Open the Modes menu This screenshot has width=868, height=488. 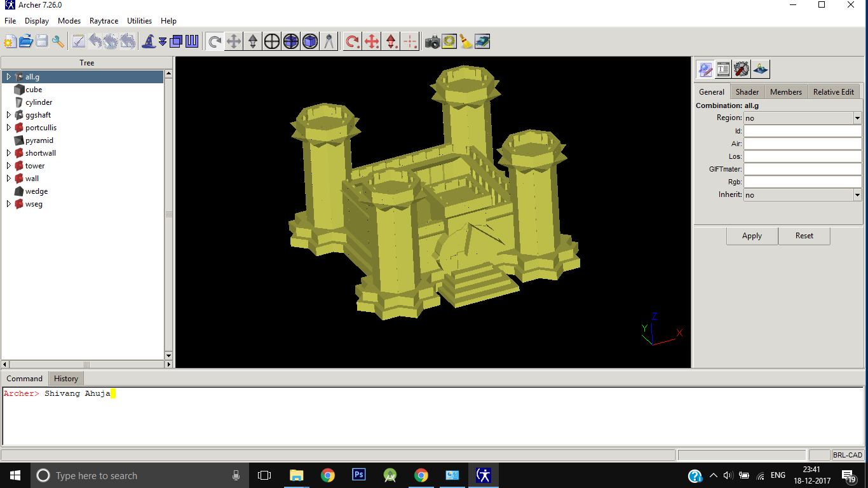tap(69, 21)
